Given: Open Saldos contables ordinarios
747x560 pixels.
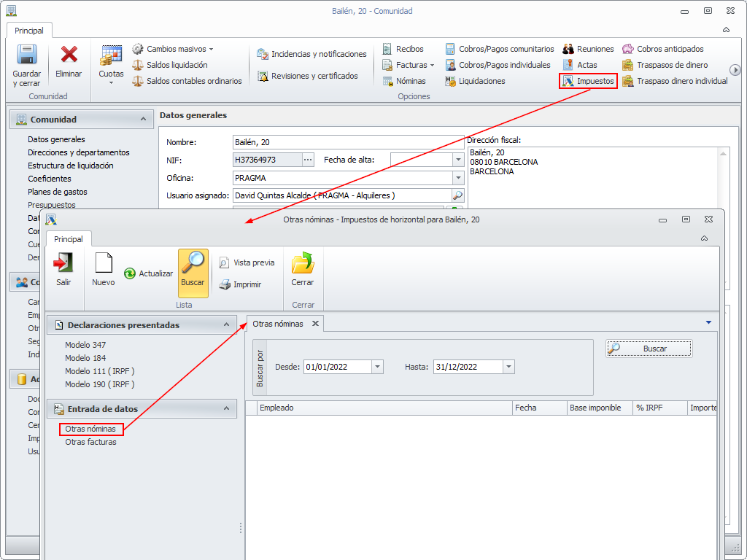Looking at the screenshot, I should pyautogui.click(x=187, y=81).
